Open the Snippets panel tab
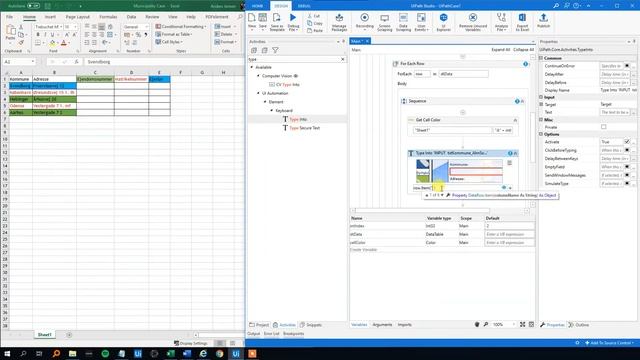The width and height of the screenshot is (640, 360). [311, 325]
